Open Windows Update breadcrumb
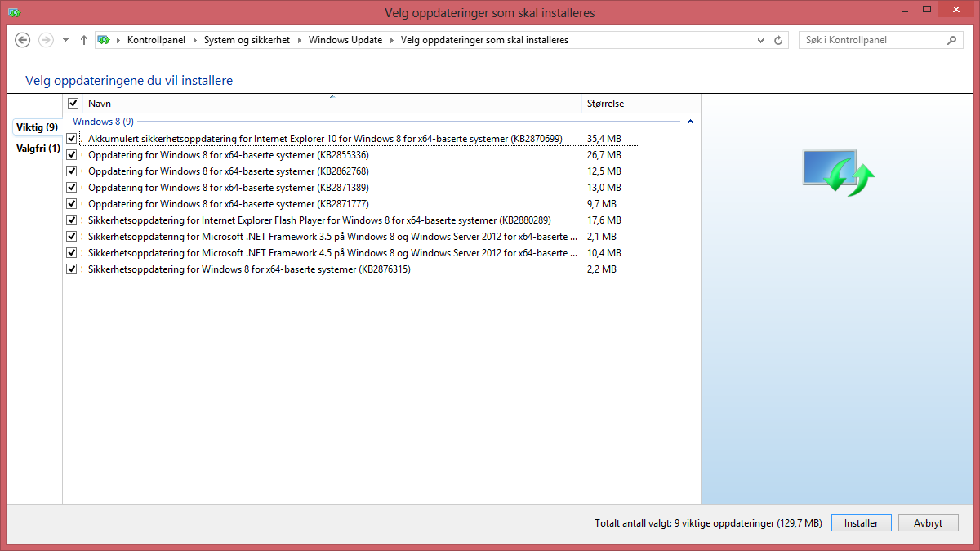Viewport: 980px width, 551px height. tap(345, 40)
